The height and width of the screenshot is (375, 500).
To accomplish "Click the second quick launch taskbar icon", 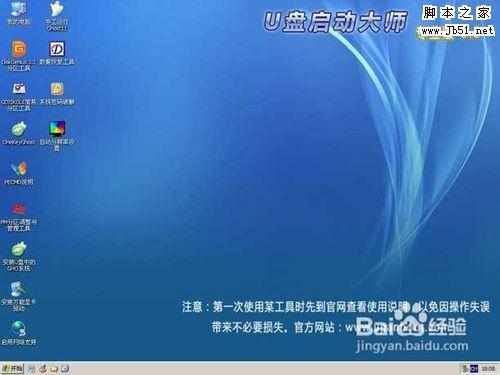I will click(x=43, y=369).
